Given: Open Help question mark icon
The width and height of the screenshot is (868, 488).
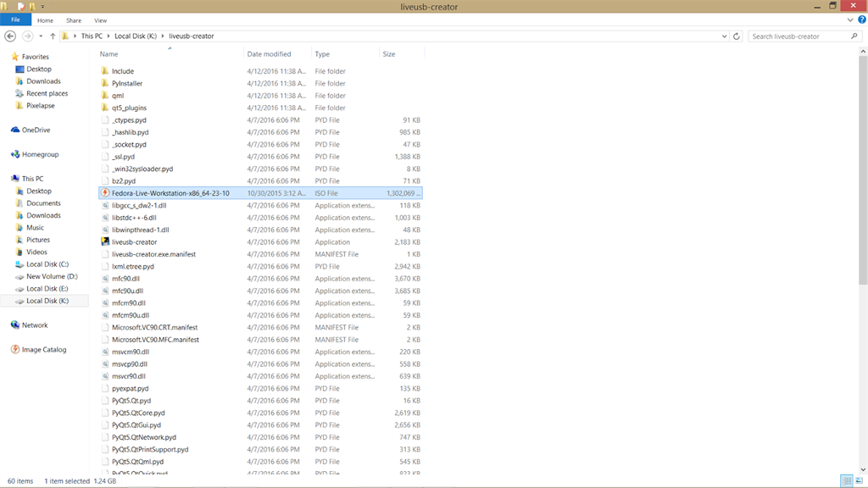Looking at the screenshot, I should [x=862, y=20].
